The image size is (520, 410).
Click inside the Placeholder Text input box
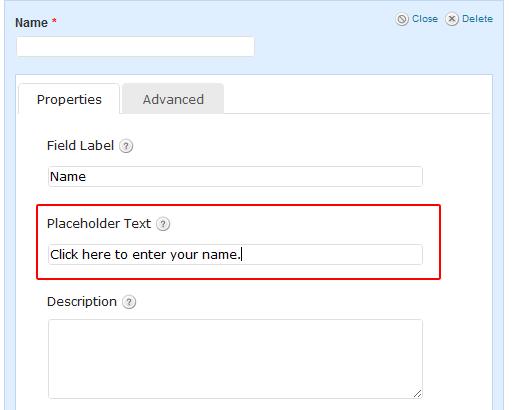(235, 255)
